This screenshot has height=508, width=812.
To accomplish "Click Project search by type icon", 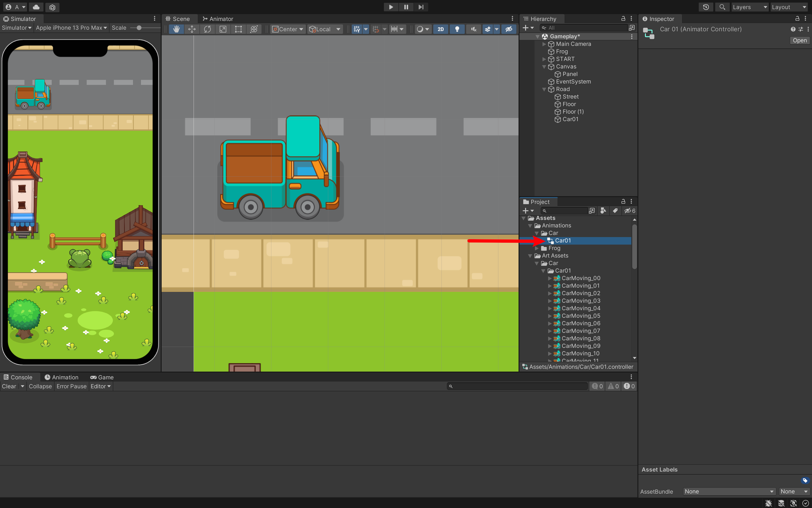I will click(603, 211).
